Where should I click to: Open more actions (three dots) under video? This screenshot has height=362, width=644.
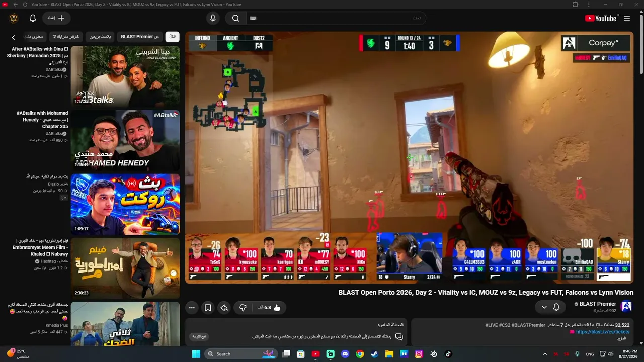pos(192,308)
